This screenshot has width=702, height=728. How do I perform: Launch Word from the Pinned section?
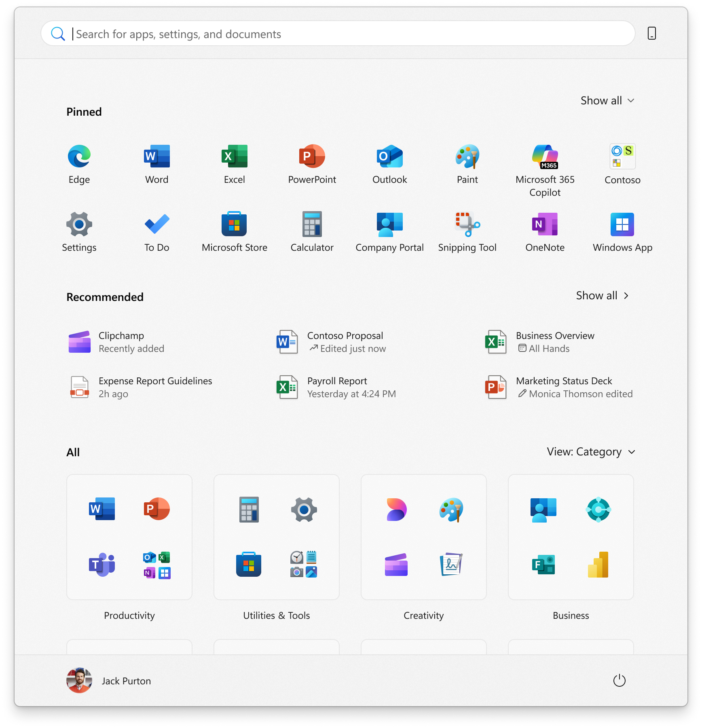[157, 164]
